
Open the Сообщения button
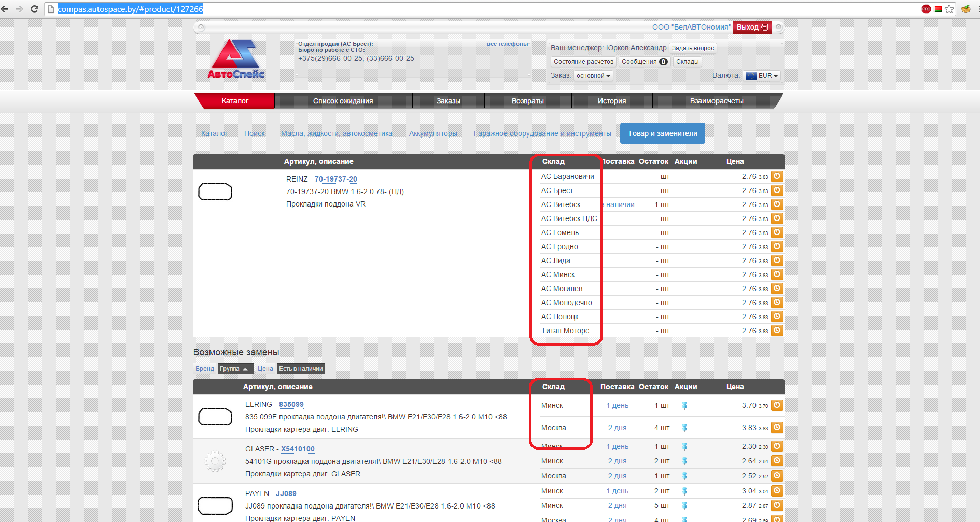tap(645, 62)
